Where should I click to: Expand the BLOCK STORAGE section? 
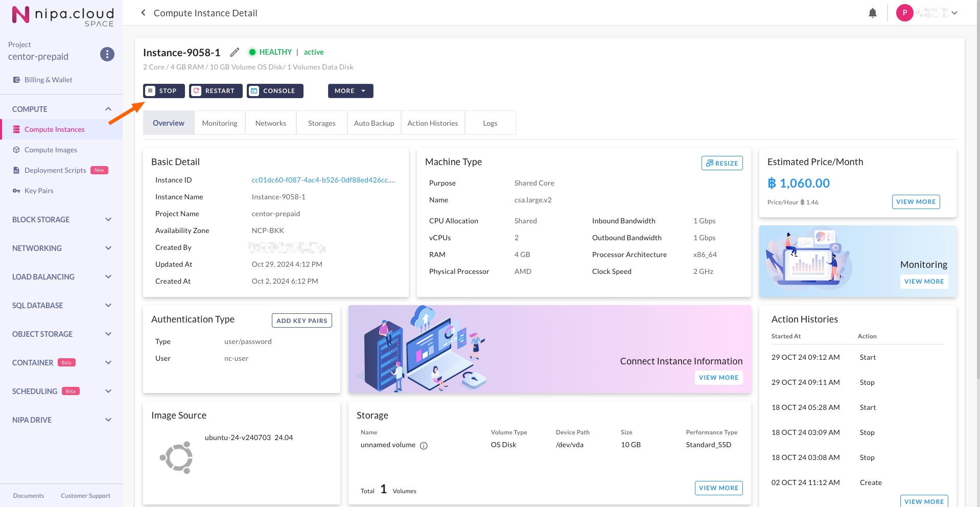pyautogui.click(x=108, y=219)
